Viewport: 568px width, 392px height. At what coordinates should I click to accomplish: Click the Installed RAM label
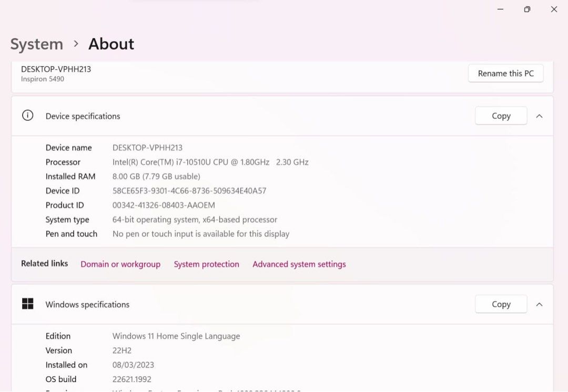[x=70, y=176]
